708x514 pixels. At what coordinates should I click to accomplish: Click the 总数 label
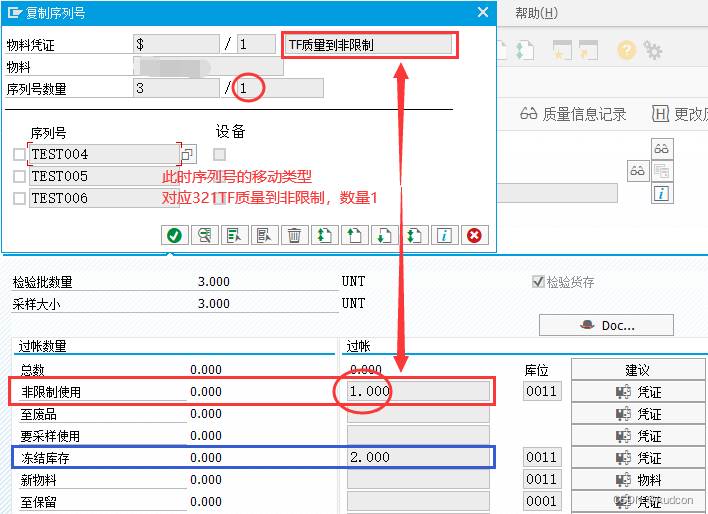point(33,370)
